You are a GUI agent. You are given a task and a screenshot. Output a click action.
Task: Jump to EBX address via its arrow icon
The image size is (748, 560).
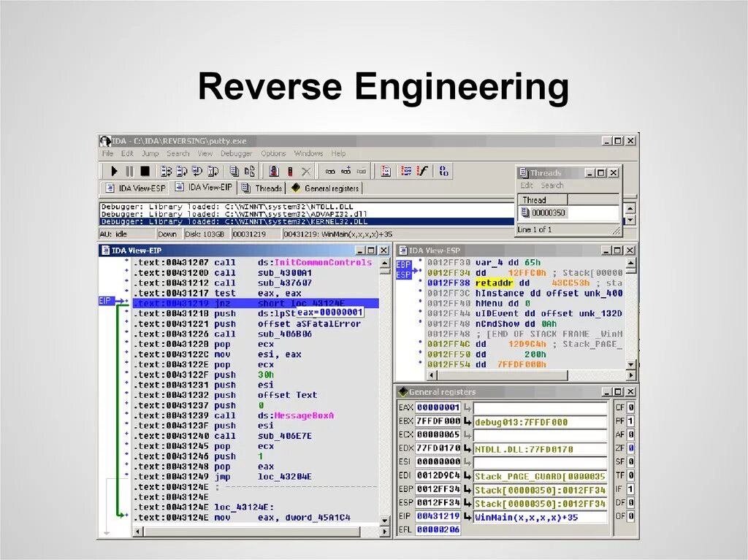click(467, 421)
